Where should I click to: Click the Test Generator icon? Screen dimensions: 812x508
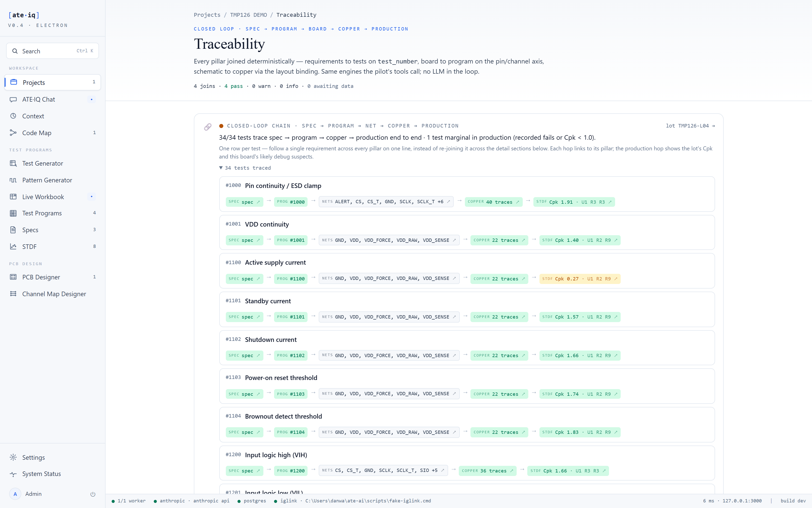(13, 163)
